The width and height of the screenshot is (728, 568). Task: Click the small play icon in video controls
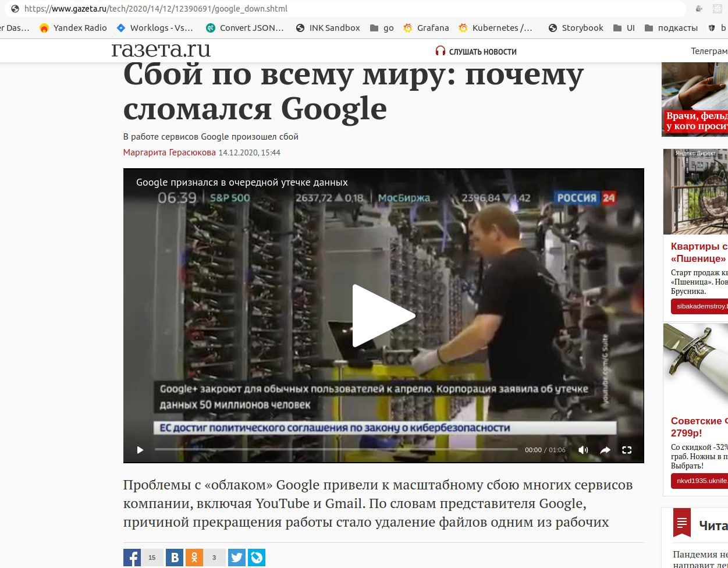[x=140, y=450]
